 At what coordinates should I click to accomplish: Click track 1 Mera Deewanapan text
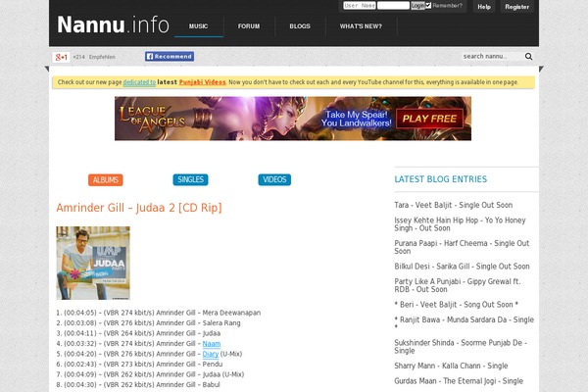231,313
